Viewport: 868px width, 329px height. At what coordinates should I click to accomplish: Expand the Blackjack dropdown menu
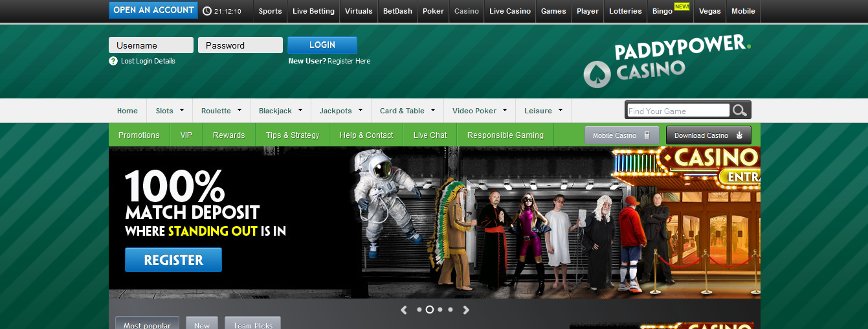[280, 111]
